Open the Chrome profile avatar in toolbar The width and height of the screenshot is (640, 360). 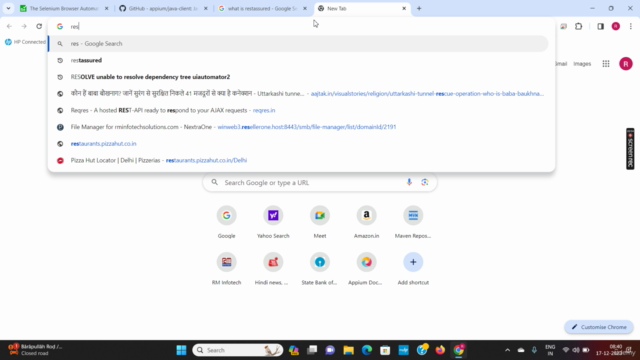pyautogui.click(x=616, y=26)
